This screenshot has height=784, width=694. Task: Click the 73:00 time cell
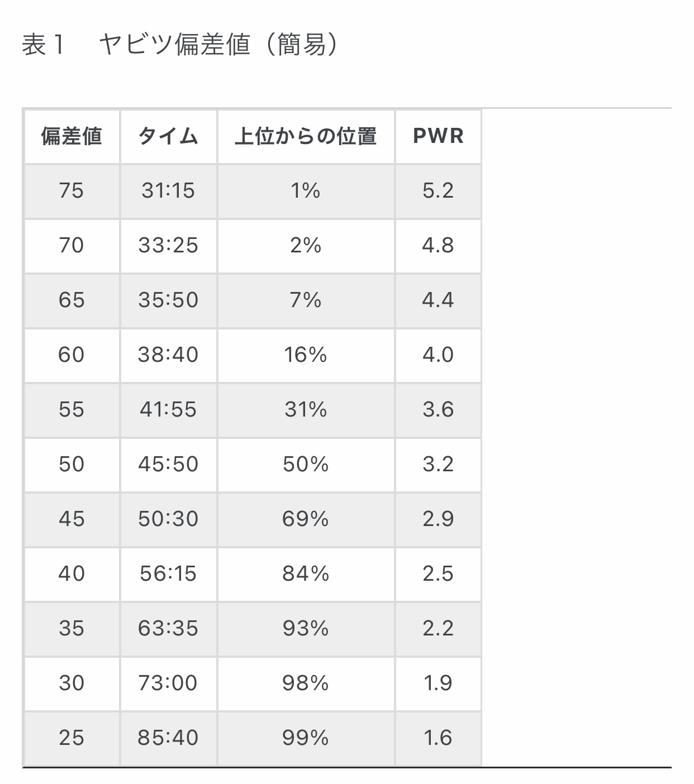tap(168, 683)
